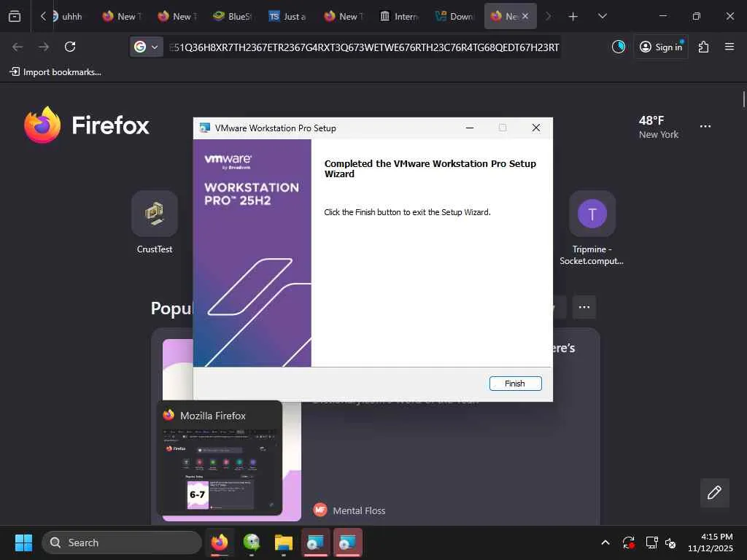747x560 pixels.
Task: Open the stories section three-dot menu
Action: click(584, 307)
